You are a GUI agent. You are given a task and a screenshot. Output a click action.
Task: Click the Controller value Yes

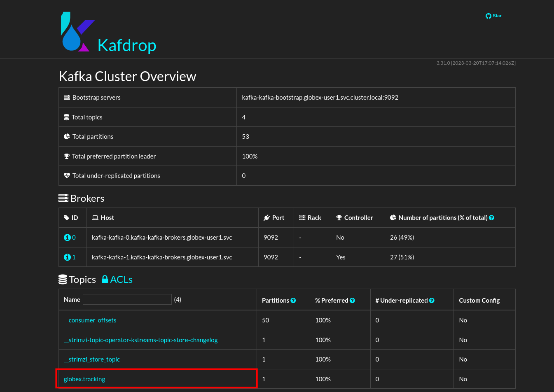[341, 257]
